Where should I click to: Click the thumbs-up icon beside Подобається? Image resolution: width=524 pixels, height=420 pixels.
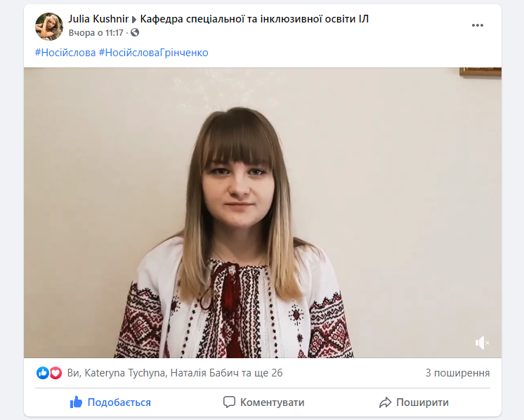point(76,402)
